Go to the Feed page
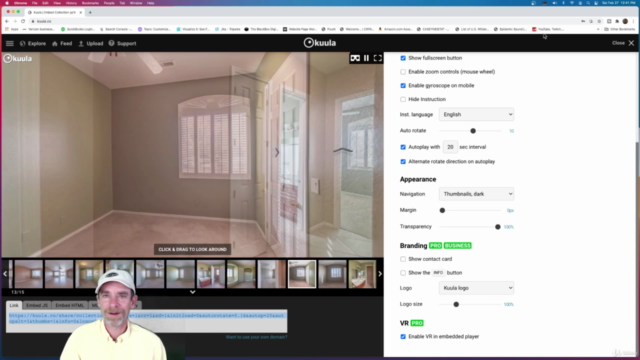This screenshot has height=360, width=640. click(x=62, y=43)
